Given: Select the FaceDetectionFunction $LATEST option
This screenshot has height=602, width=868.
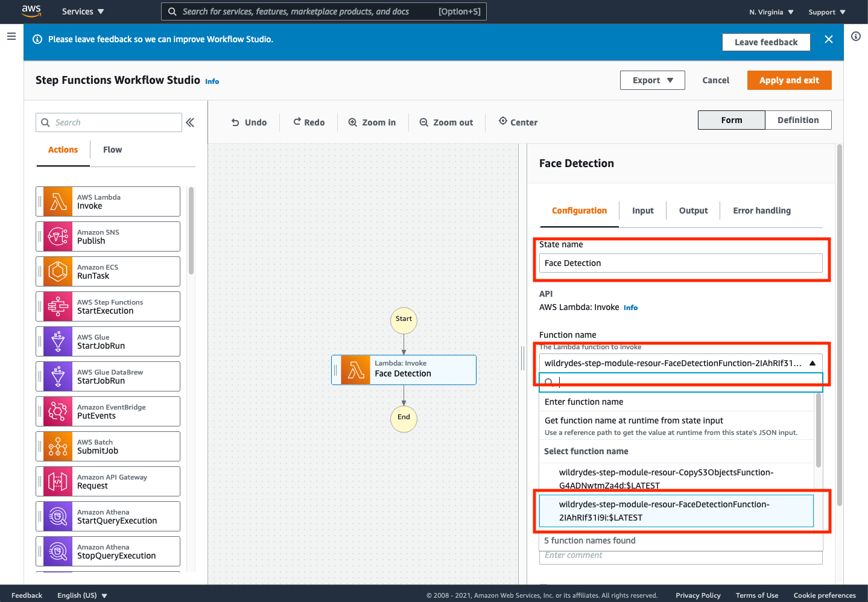Looking at the screenshot, I should (677, 511).
